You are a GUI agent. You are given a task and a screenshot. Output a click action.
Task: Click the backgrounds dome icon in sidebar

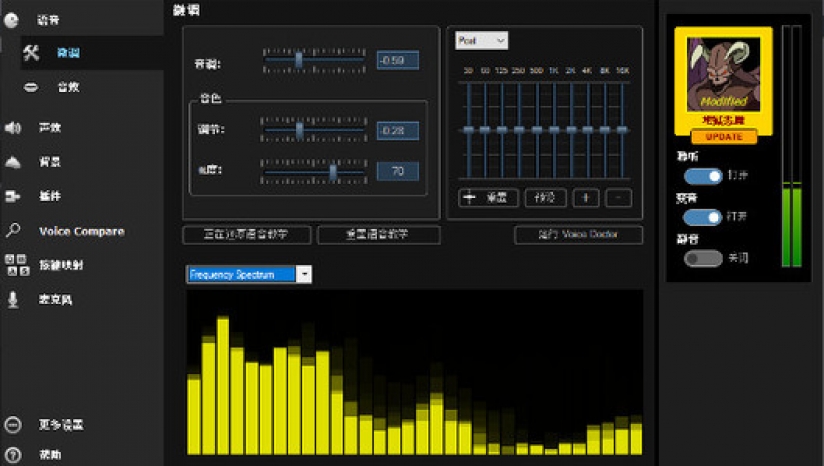(13, 162)
